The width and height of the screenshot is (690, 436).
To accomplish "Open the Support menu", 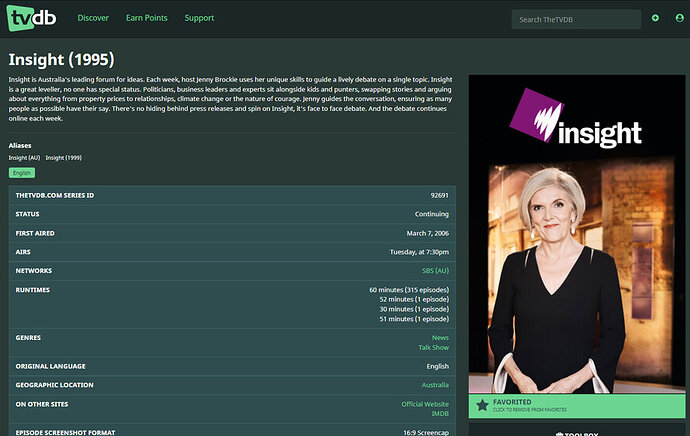I will pyautogui.click(x=199, y=18).
